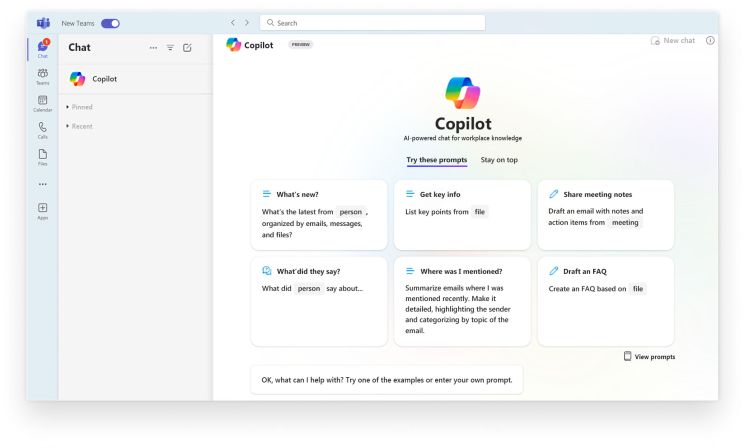The image size is (750, 447).
Task: Open Teams in the left rail
Action: [x=43, y=76]
